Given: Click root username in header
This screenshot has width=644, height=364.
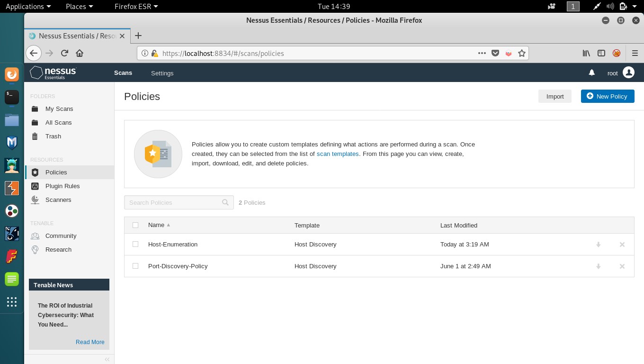Looking at the screenshot, I should pos(613,73).
